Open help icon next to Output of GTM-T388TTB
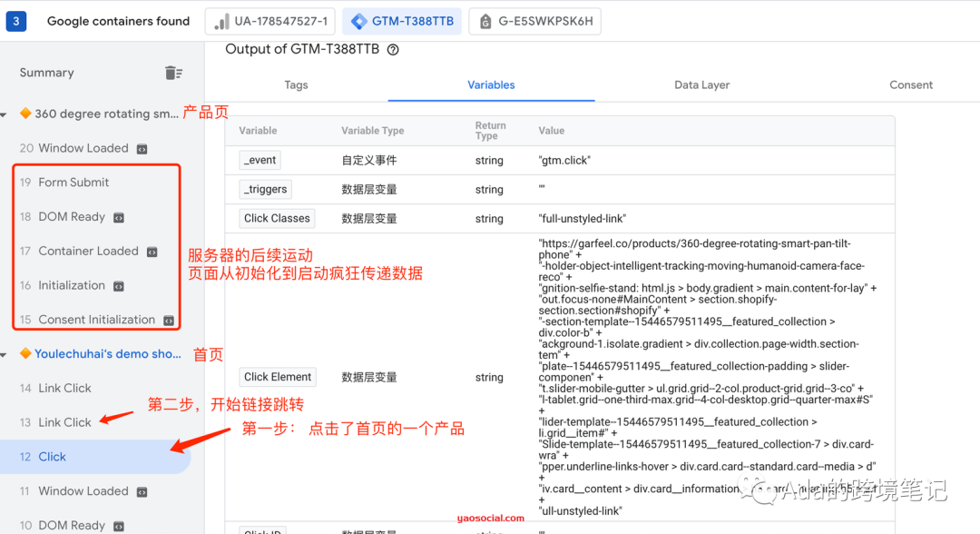Image resolution: width=980 pixels, height=534 pixels. (x=392, y=49)
